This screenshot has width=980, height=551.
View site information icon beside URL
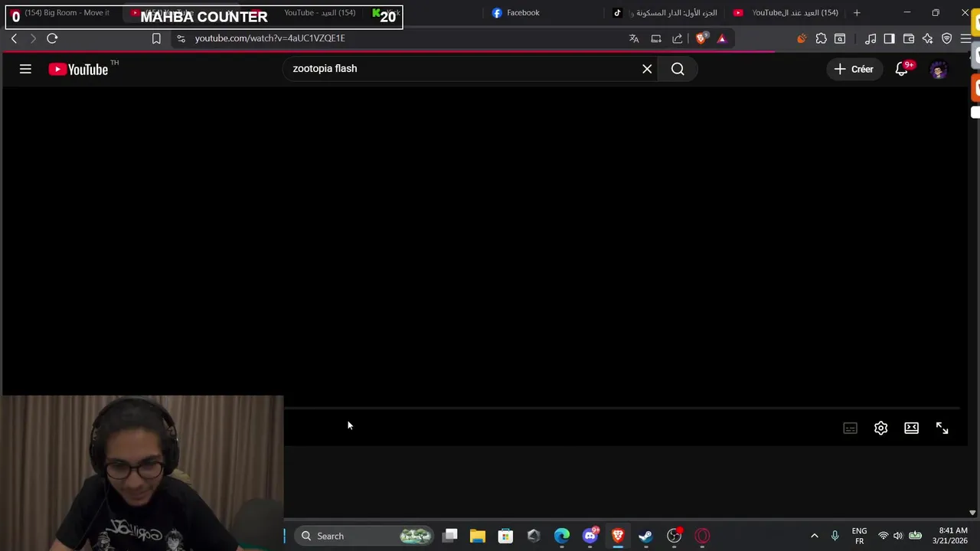coord(181,38)
